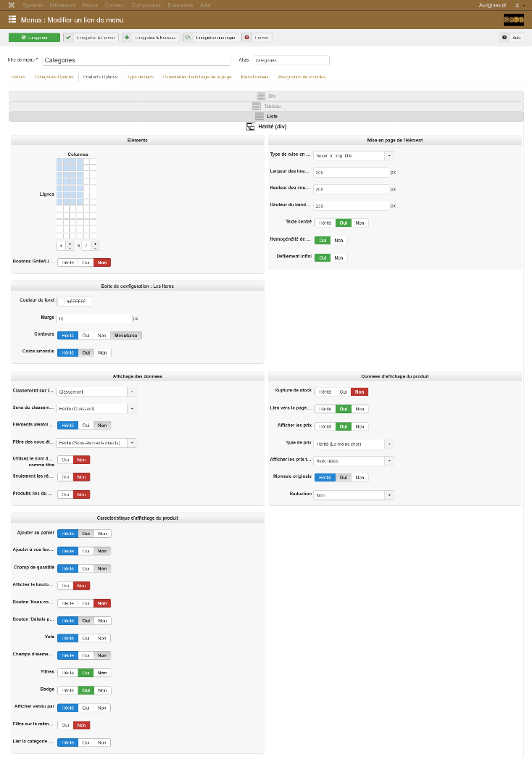This screenshot has width=532, height=783.
Task: Select the Liste layout icon
Action: click(259, 116)
